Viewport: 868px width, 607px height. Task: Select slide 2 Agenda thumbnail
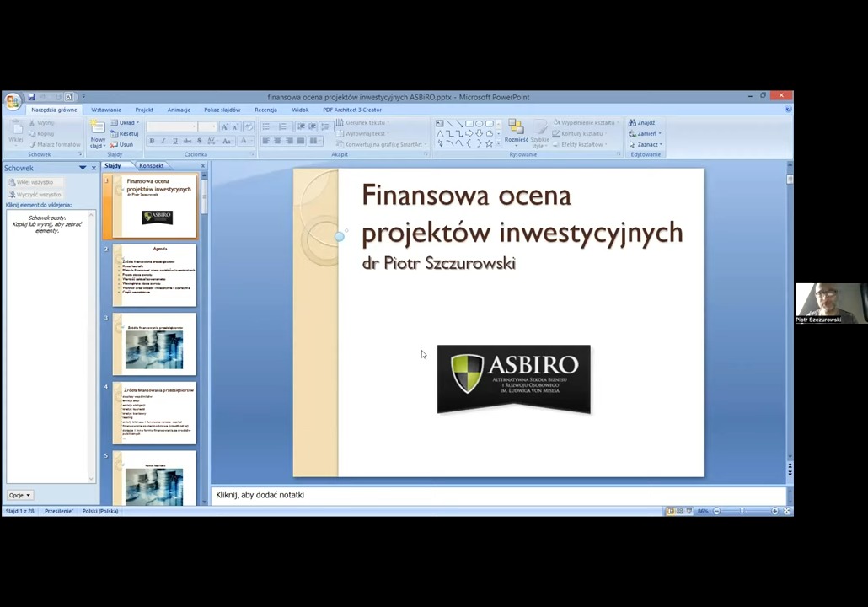pos(154,275)
